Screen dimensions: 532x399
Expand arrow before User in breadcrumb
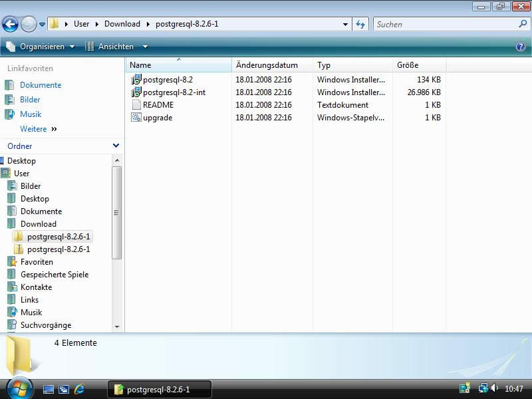click(x=66, y=24)
